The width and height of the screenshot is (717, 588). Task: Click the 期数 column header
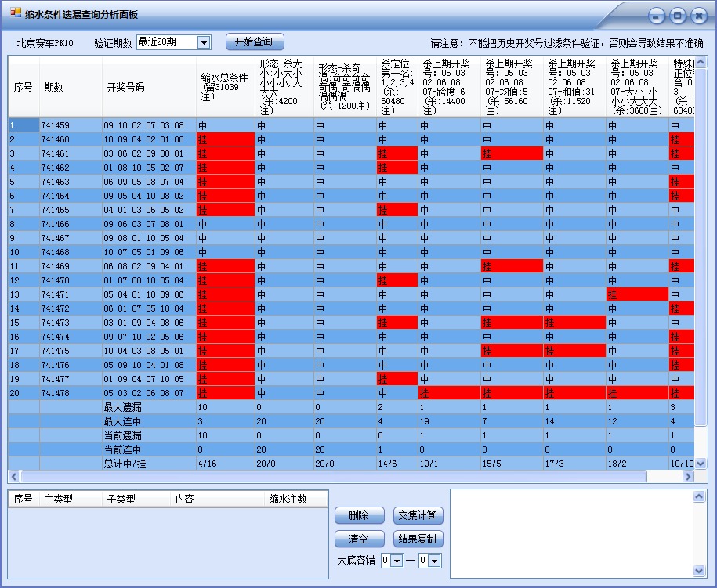coord(70,86)
